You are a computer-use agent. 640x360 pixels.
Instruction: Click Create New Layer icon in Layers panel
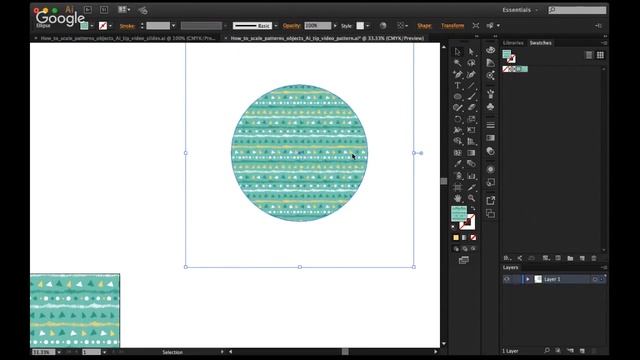pyautogui.click(x=582, y=351)
